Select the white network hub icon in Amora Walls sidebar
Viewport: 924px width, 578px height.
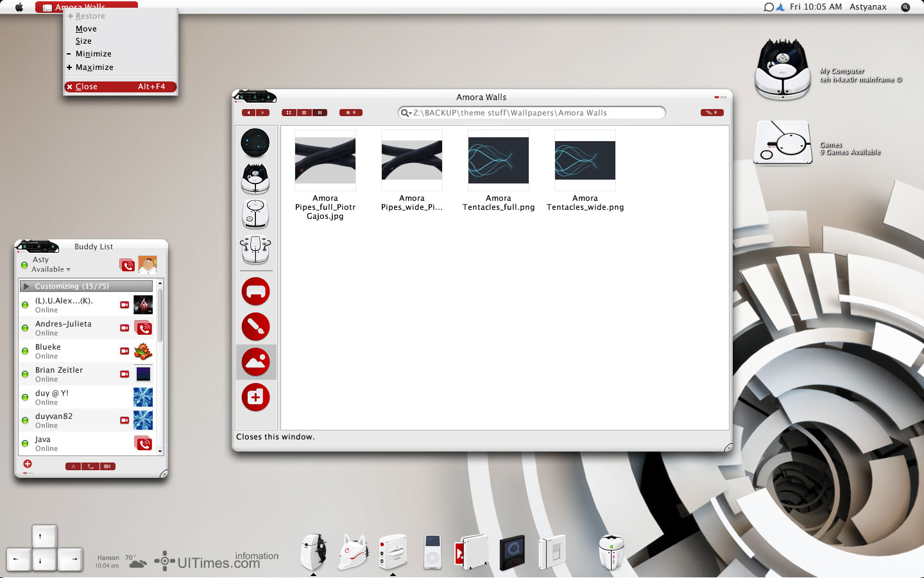pyautogui.click(x=255, y=250)
